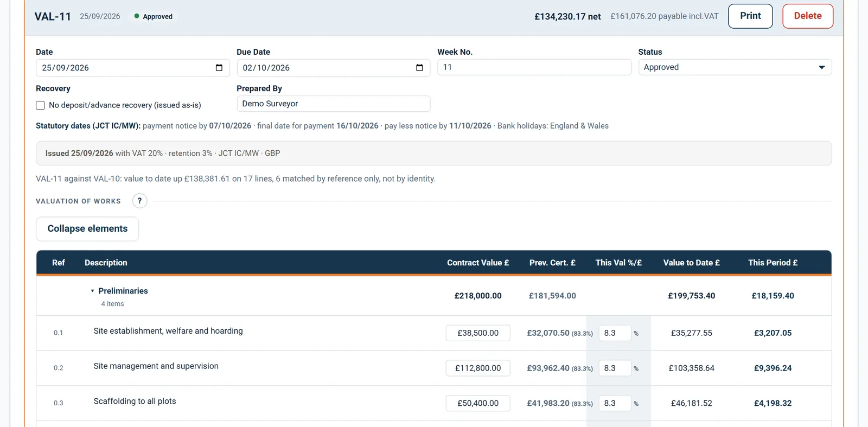Click the Description column header
This screenshot has width=868, height=427.
(106, 263)
